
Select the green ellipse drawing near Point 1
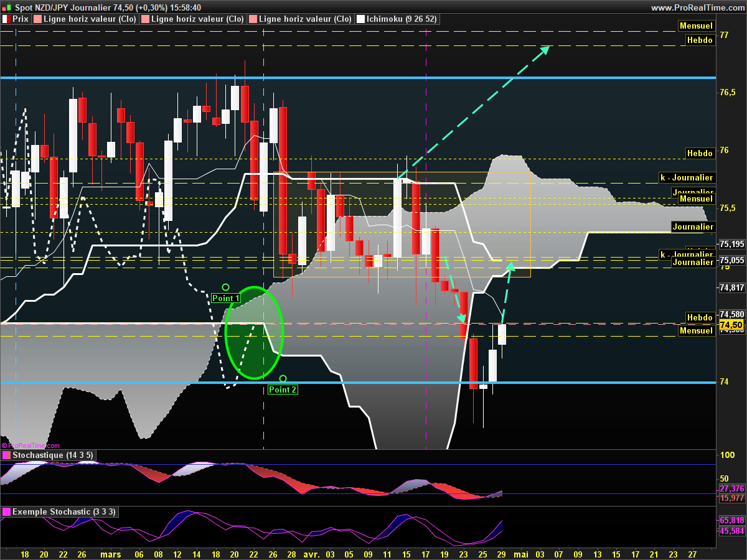(254, 332)
